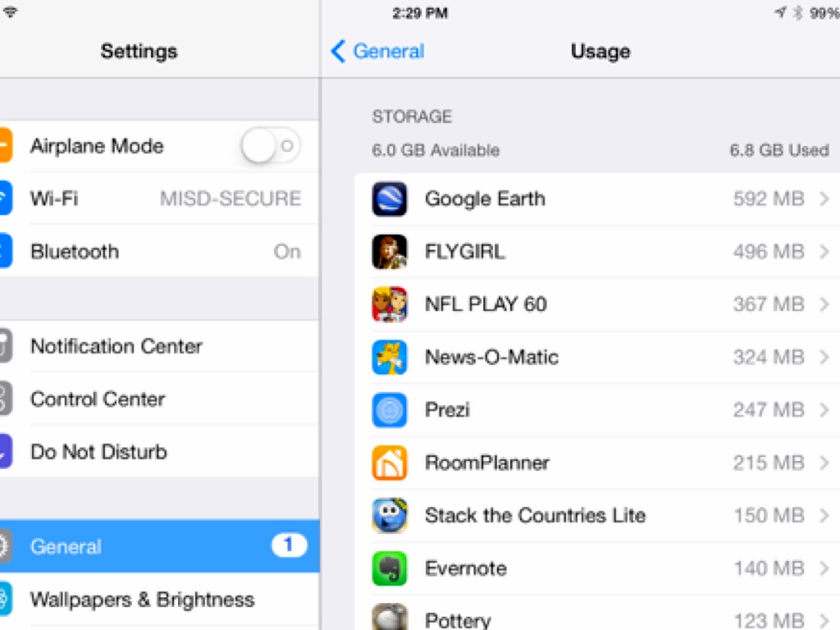Go back to General
The height and width of the screenshot is (630, 840).
[377, 52]
